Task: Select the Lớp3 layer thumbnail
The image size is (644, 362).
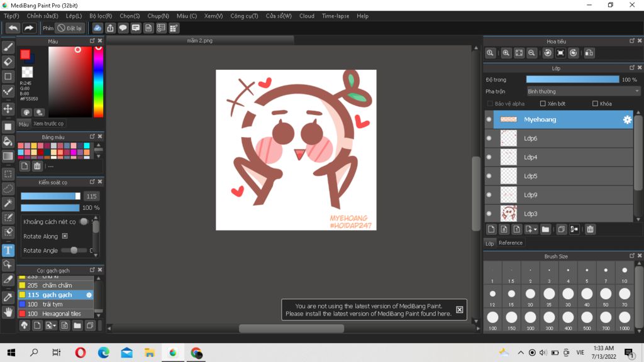Action: tap(508, 214)
